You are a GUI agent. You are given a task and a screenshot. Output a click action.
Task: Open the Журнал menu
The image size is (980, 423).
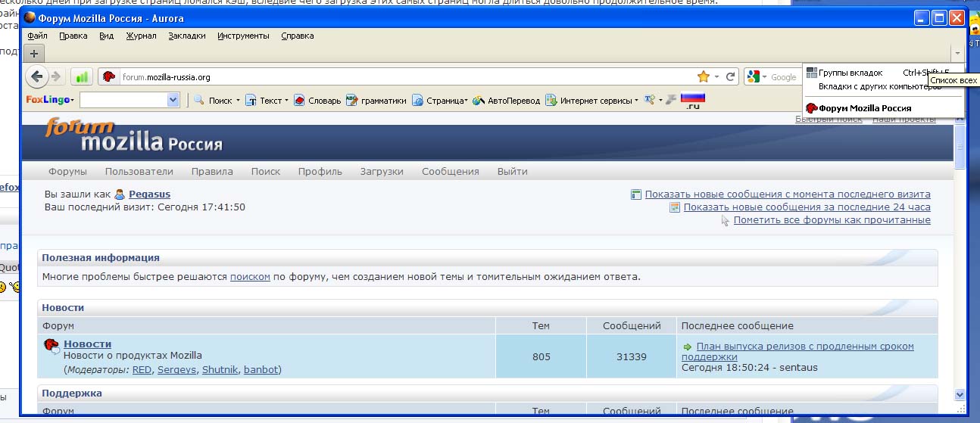142,36
